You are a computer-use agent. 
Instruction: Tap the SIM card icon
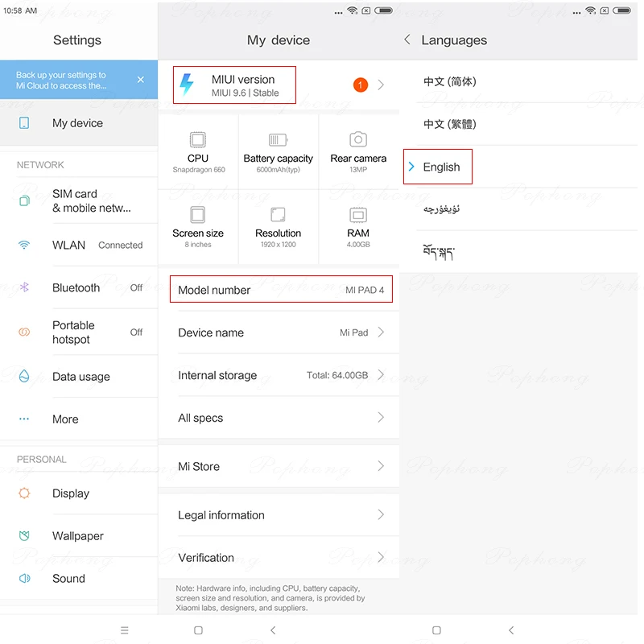pyautogui.click(x=24, y=200)
